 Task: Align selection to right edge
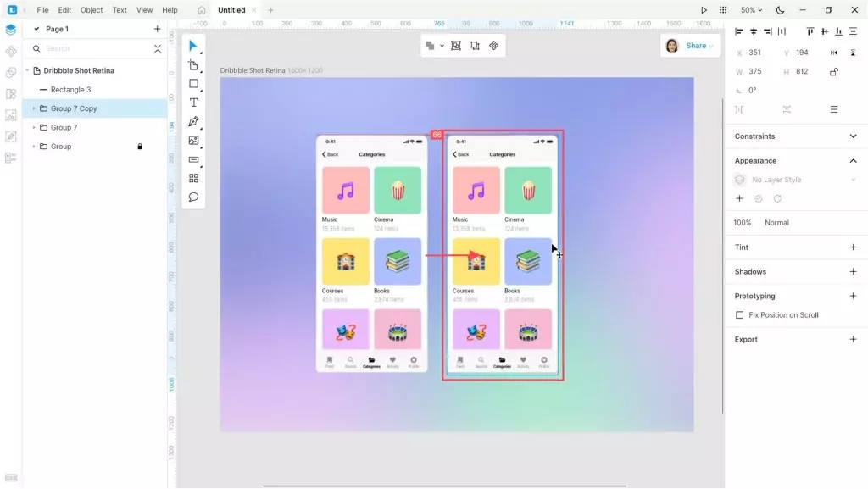[x=768, y=31]
